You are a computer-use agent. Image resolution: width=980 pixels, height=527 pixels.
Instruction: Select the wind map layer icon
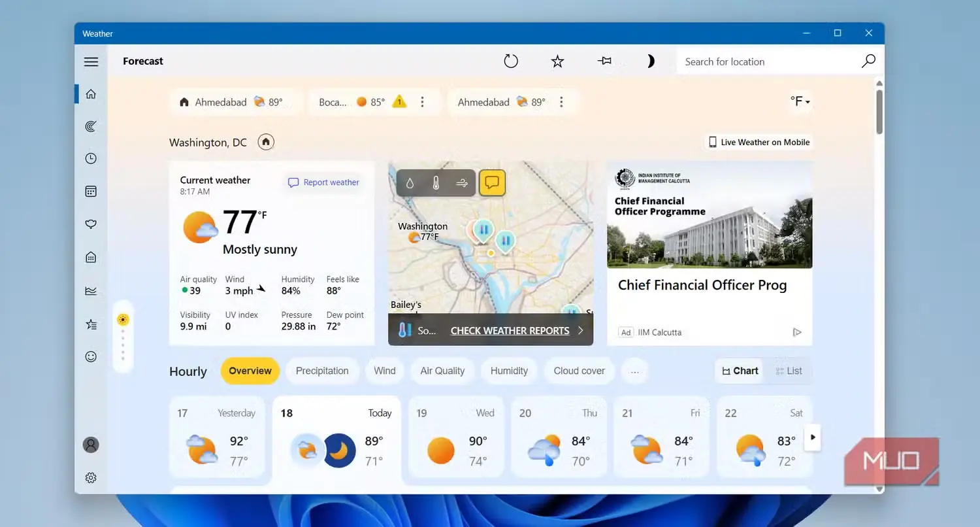click(462, 184)
